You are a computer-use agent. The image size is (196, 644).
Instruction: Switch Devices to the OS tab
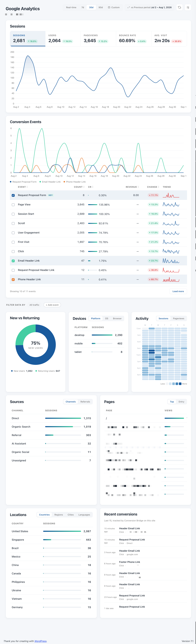[107, 319]
